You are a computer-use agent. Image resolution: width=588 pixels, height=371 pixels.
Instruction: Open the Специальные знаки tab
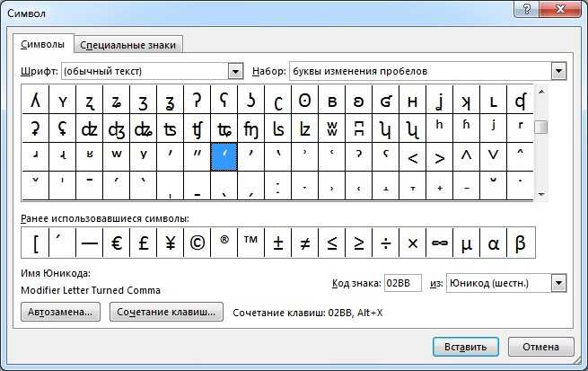(x=127, y=45)
